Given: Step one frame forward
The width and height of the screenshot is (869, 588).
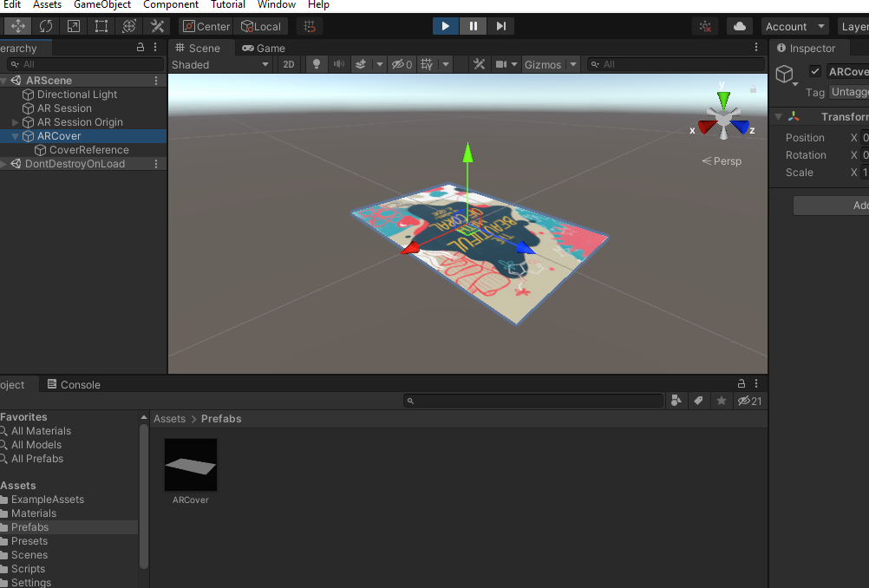Looking at the screenshot, I should point(500,26).
